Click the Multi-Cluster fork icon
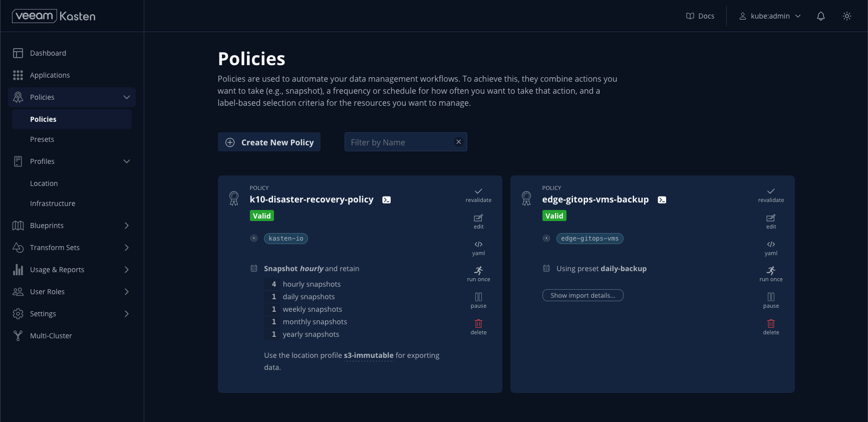This screenshot has height=422, width=868. [x=18, y=336]
